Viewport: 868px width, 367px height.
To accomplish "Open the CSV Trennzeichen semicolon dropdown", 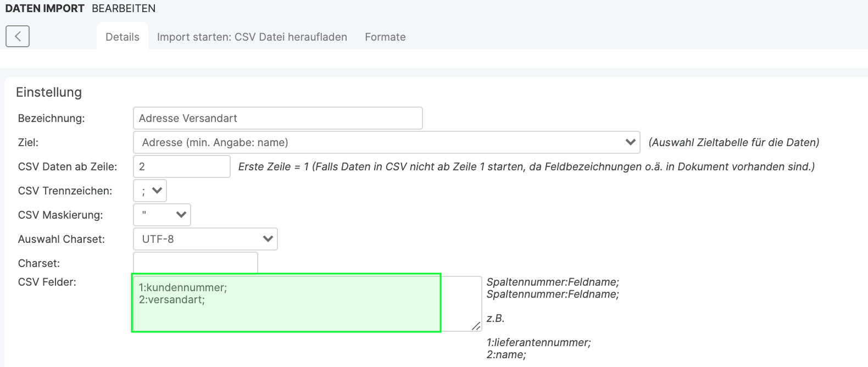I will click(150, 191).
